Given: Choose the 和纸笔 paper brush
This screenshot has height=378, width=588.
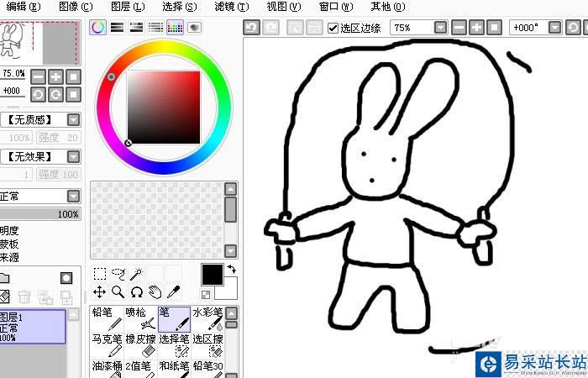Looking at the screenshot, I should [x=175, y=369].
